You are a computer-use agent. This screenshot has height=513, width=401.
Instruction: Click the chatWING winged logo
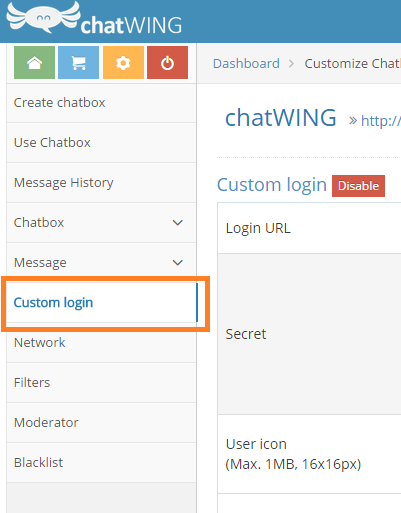[x=94, y=18]
